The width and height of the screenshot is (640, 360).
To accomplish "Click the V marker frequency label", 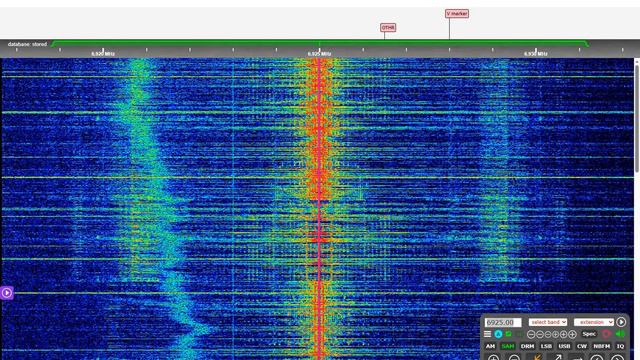I will pyautogui.click(x=457, y=13).
